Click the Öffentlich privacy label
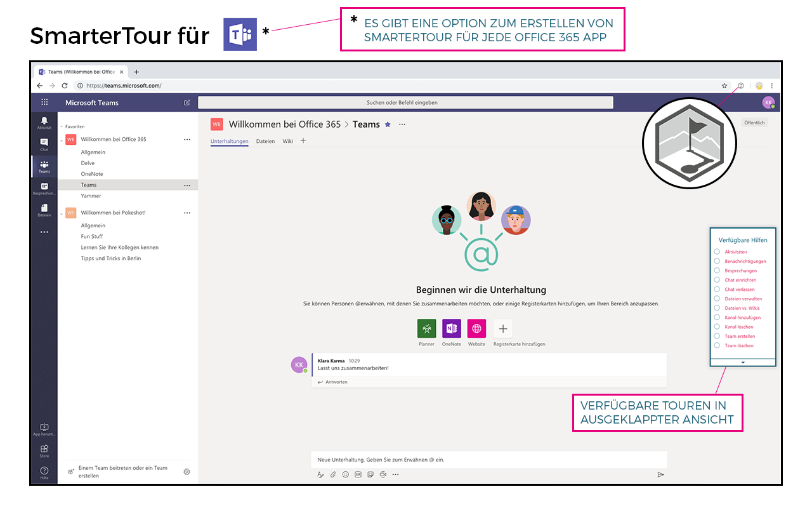812x508 pixels. point(755,123)
